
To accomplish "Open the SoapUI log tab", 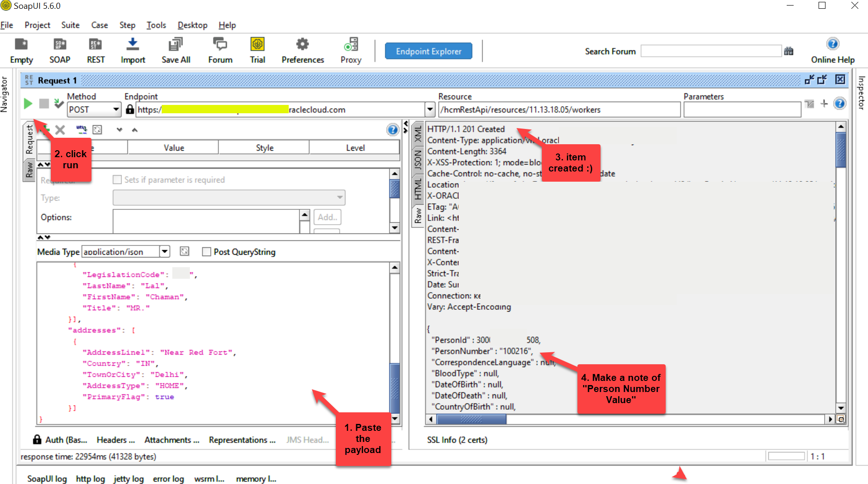I will coord(47,478).
